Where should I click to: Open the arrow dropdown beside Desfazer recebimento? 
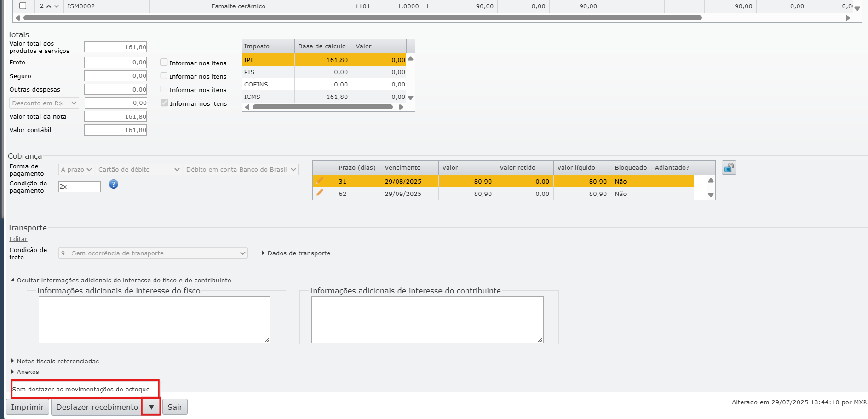pos(151,407)
